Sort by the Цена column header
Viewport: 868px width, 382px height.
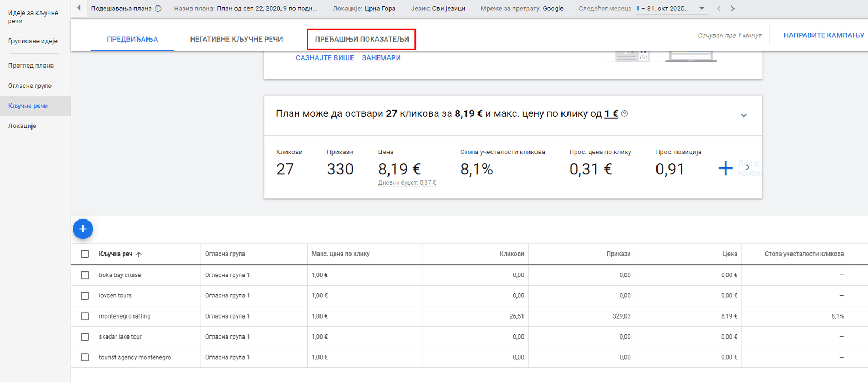tap(730, 254)
